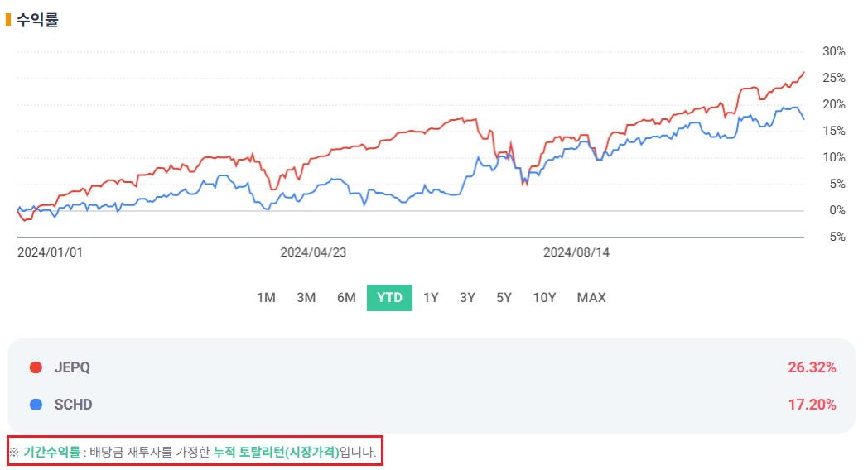The image size is (868, 470).
Task: Click the 30% y-axis label
Action: tap(834, 51)
